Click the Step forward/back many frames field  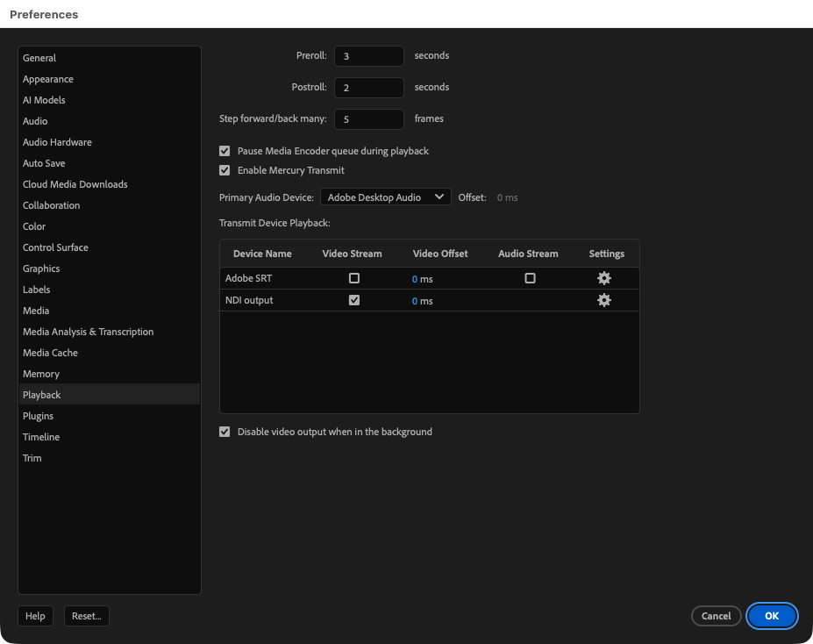click(x=369, y=119)
